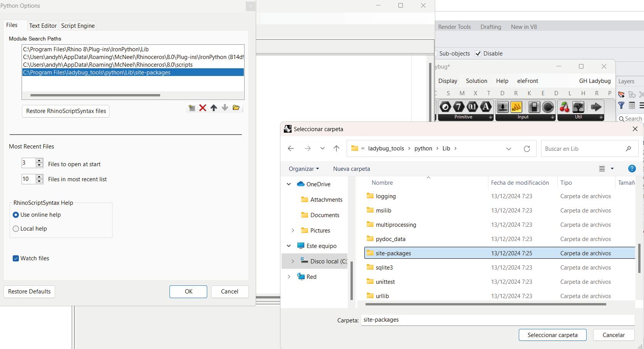Select Use online help radio button

pyautogui.click(x=16, y=215)
